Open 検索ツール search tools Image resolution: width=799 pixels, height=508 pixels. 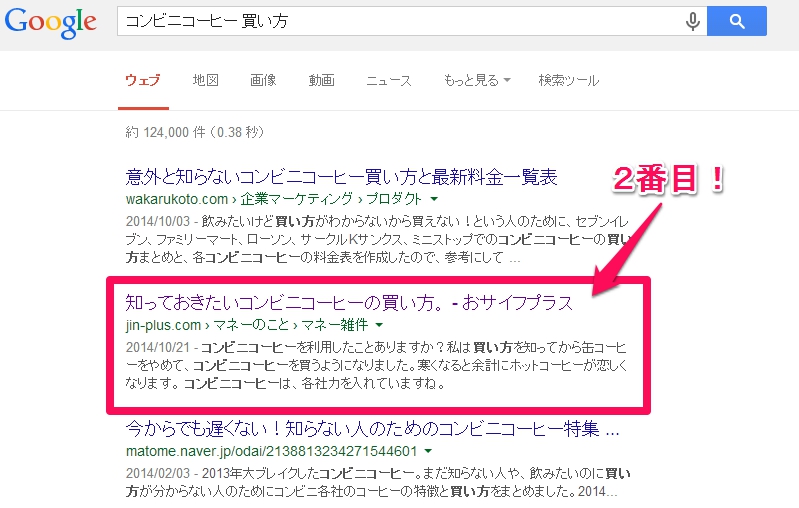tap(568, 80)
